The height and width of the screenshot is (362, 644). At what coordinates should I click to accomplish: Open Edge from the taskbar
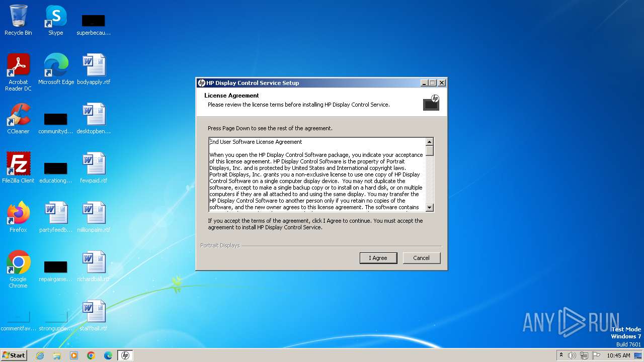108,355
